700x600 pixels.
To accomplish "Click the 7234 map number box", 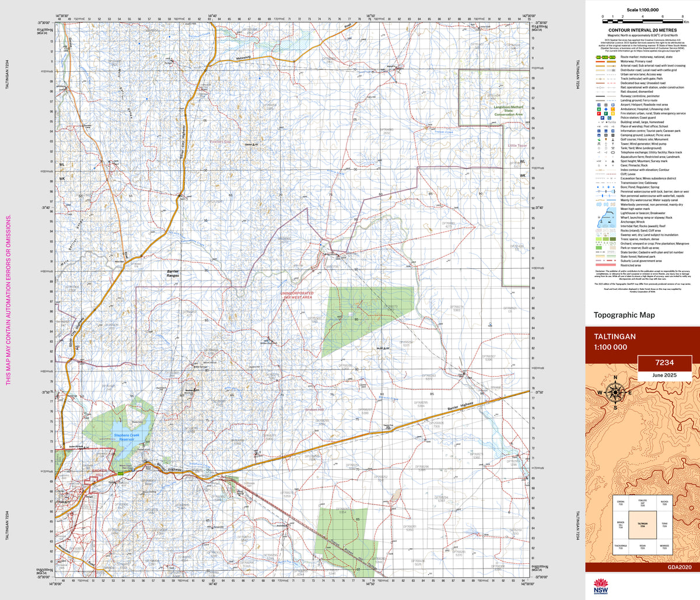I will click(665, 363).
